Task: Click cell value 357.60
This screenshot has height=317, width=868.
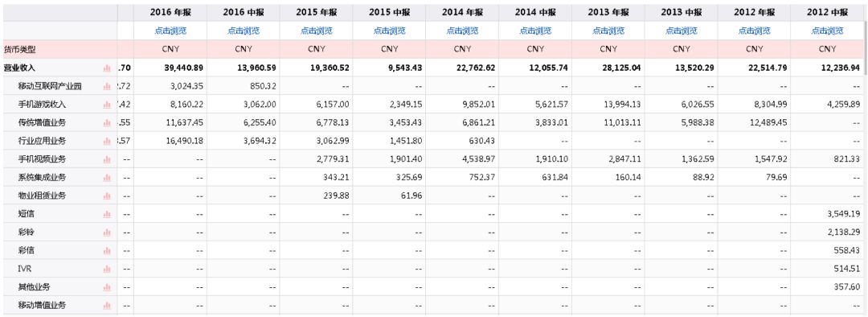Action: [x=848, y=287]
